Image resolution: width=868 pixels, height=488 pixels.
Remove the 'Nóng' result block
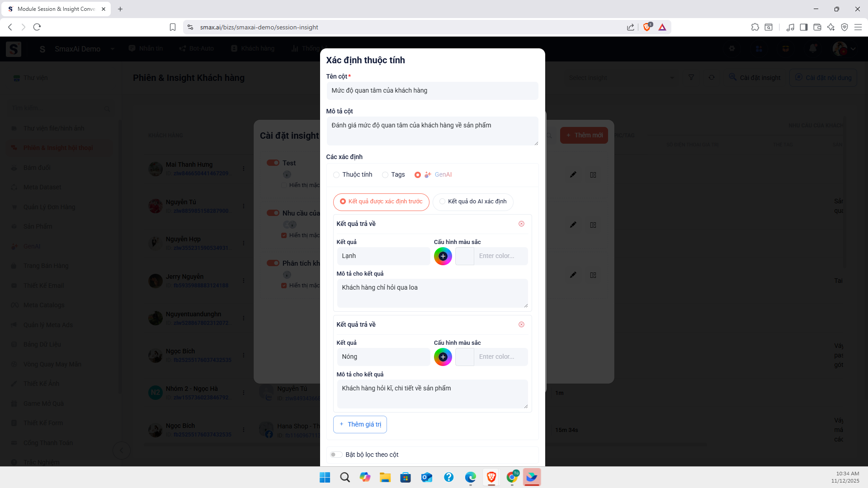click(x=521, y=324)
